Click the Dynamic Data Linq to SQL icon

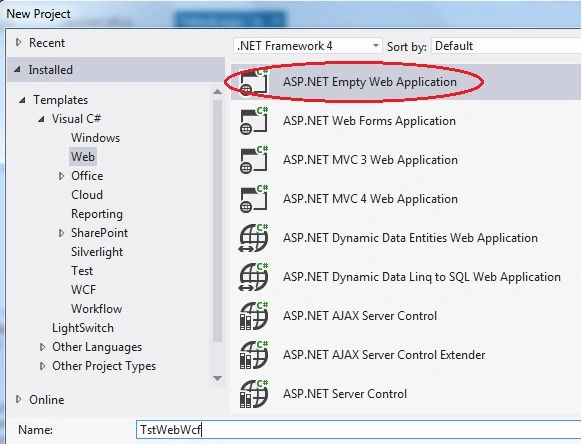tap(254, 277)
